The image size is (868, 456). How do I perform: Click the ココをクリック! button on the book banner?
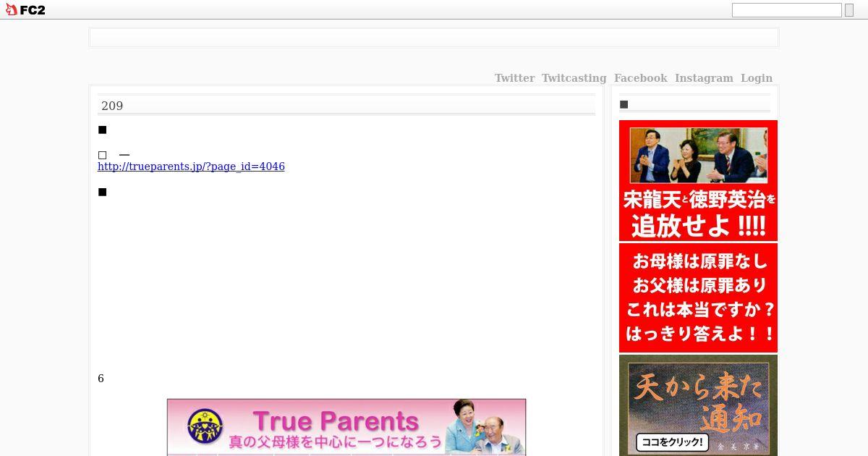pos(673,442)
